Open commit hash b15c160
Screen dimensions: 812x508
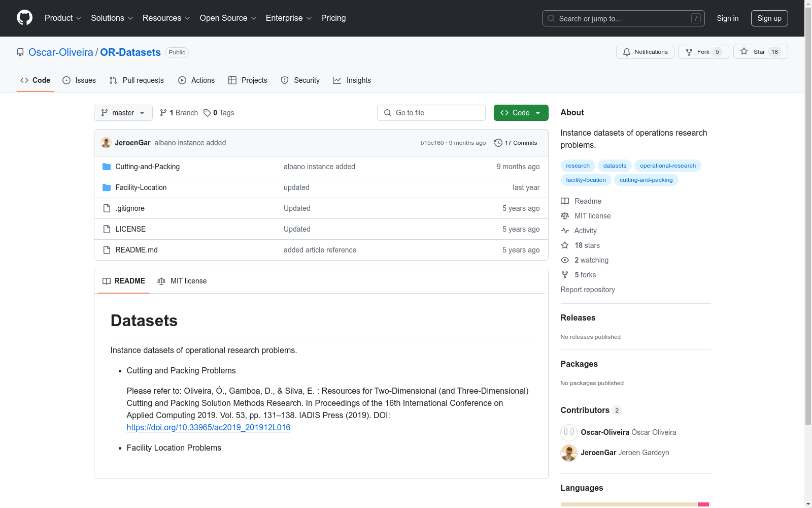(432, 143)
